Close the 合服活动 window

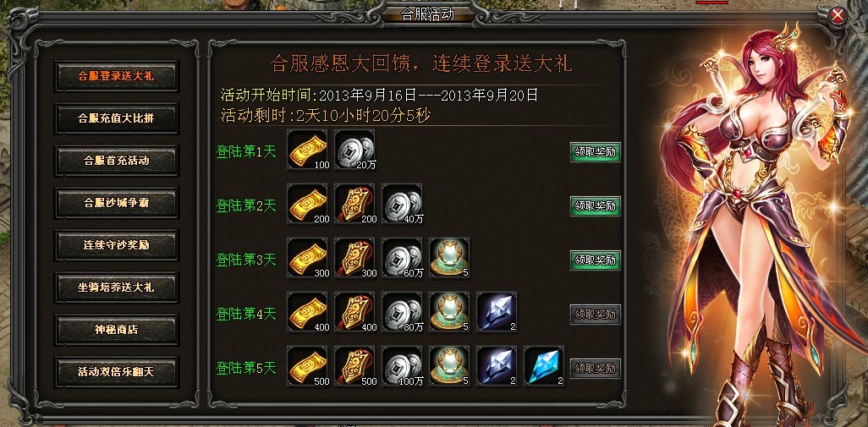(838, 16)
